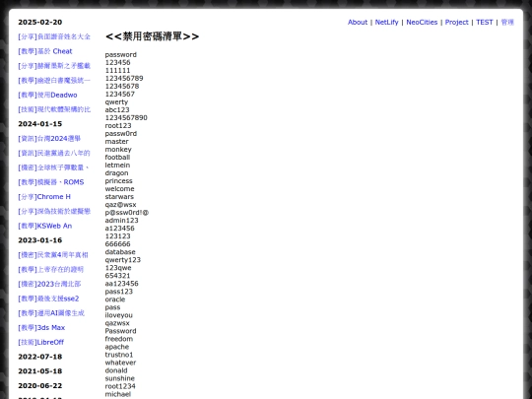Click the 'qaz@wsx' list entry

pos(120,205)
